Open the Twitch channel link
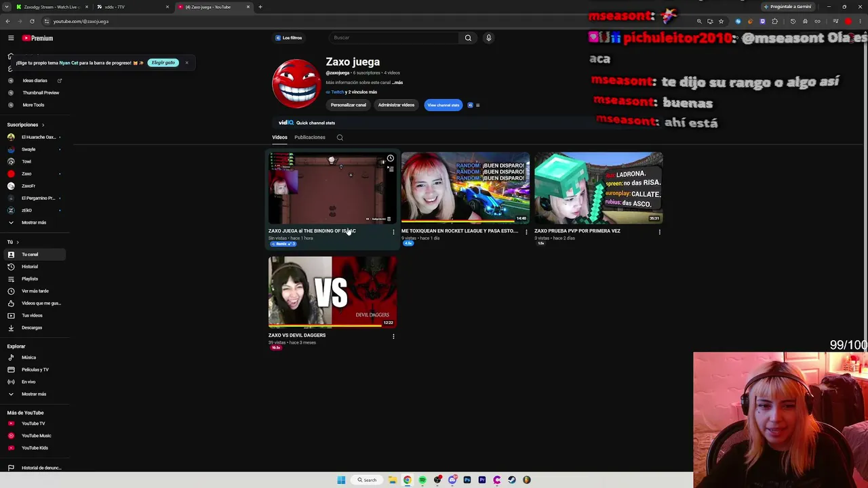Image resolution: width=868 pixels, height=488 pixels. point(337,92)
